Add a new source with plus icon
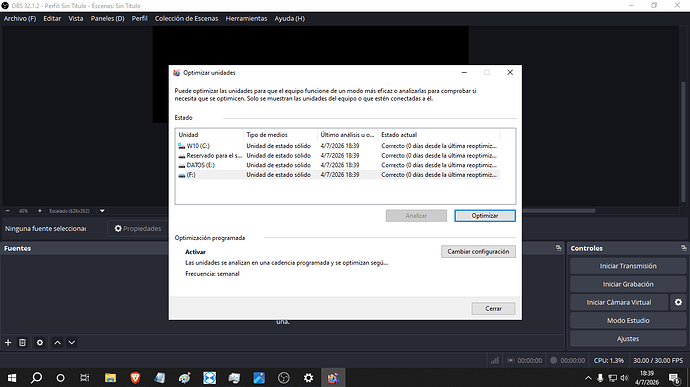The image size is (690, 387). click(x=8, y=343)
